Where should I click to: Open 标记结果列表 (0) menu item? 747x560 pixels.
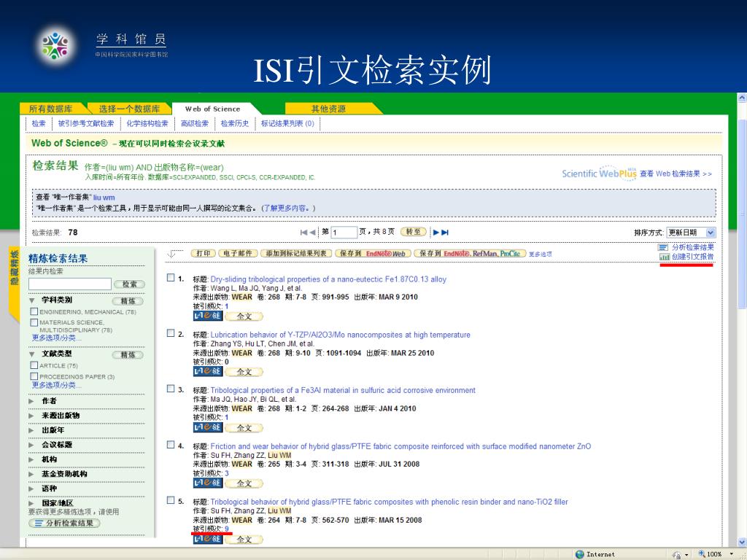pyautogui.click(x=287, y=123)
